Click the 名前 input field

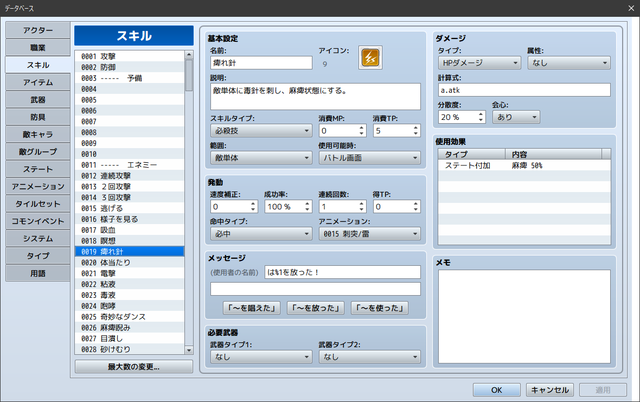261,63
